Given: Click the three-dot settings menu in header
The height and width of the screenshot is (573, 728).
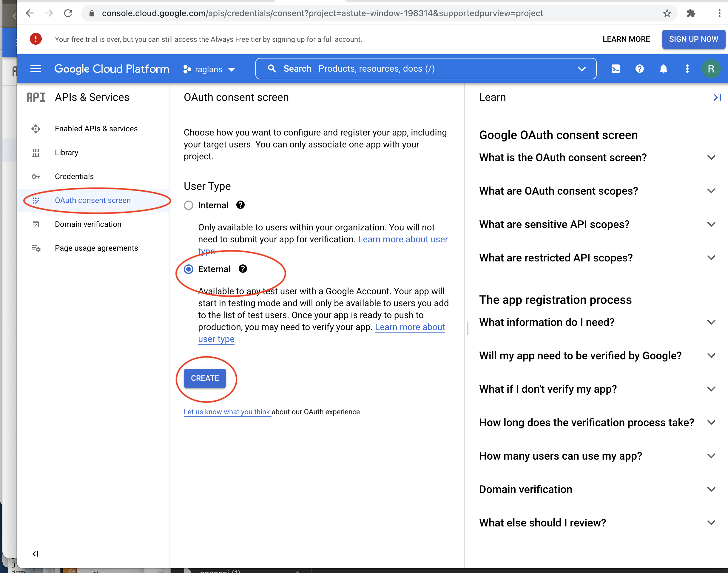Looking at the screenshot, I should (687, 69).
